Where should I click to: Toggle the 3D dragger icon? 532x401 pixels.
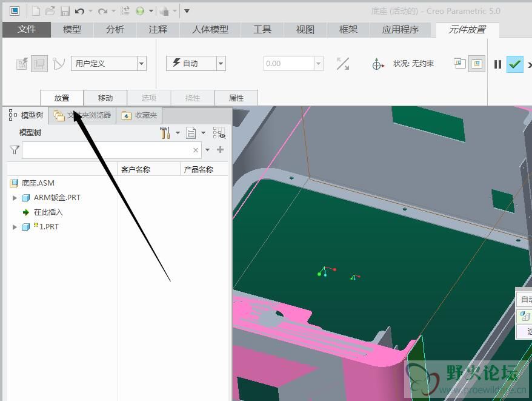coord(377,64)
